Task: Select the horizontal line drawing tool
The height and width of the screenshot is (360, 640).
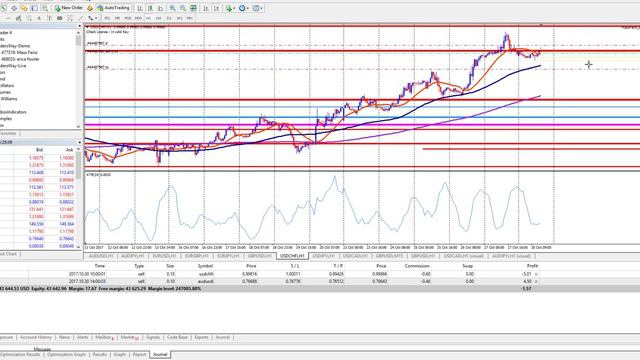Action: [8, 18]
